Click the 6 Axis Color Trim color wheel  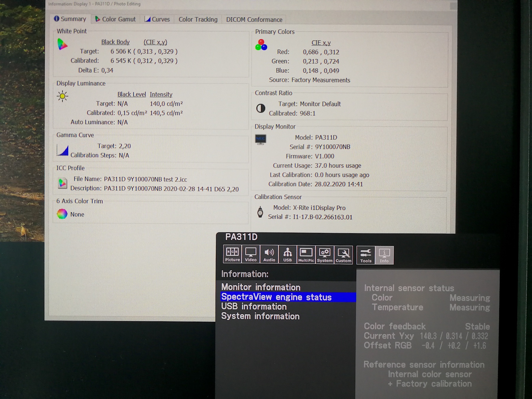point(62,214)
